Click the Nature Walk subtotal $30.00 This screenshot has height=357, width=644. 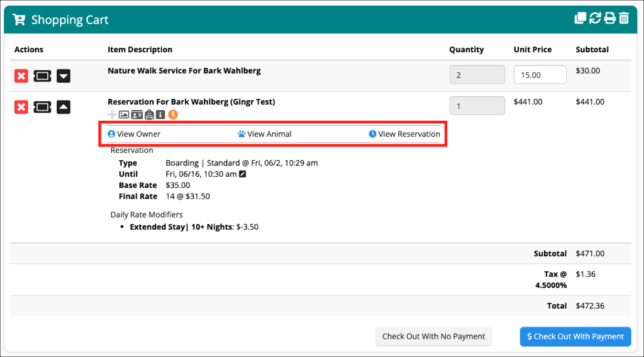coord(588,70)
